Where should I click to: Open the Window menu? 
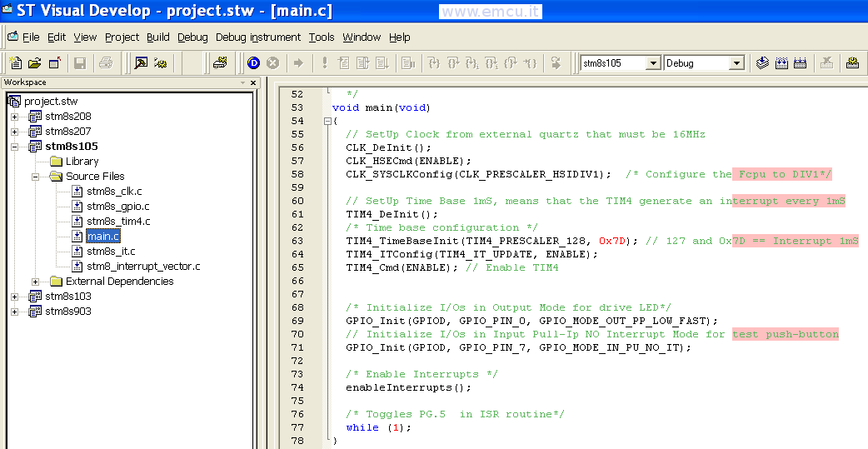pos(362,37)
